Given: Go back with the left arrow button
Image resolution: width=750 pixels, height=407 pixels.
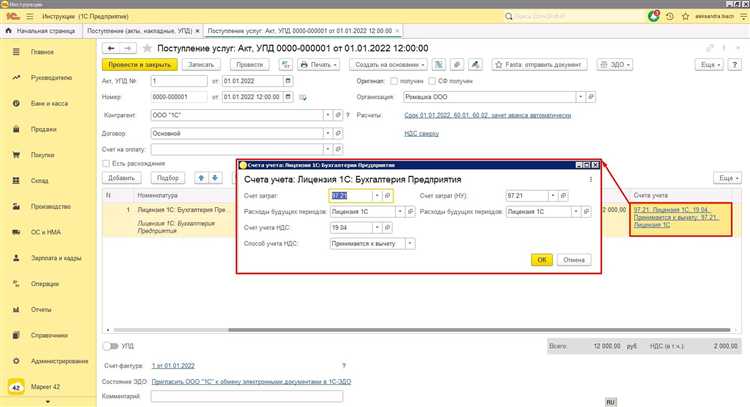Looking at the screenshot, I should [x=111, y=48].
